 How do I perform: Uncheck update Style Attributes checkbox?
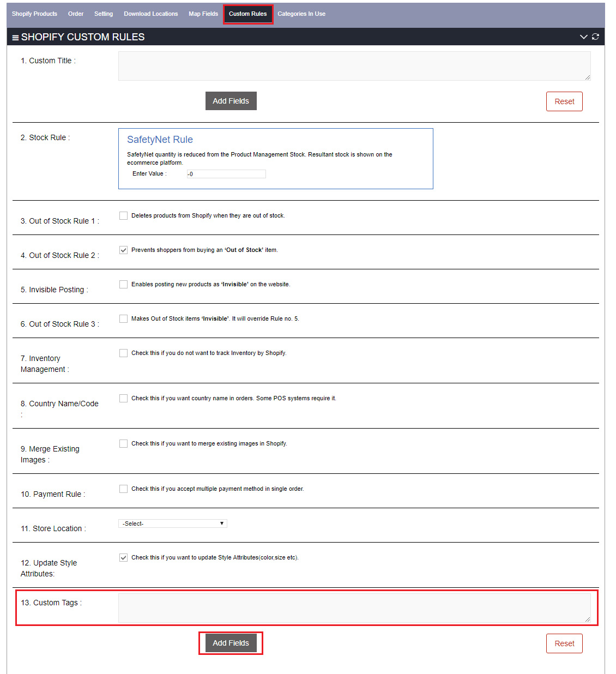(124, 558)
